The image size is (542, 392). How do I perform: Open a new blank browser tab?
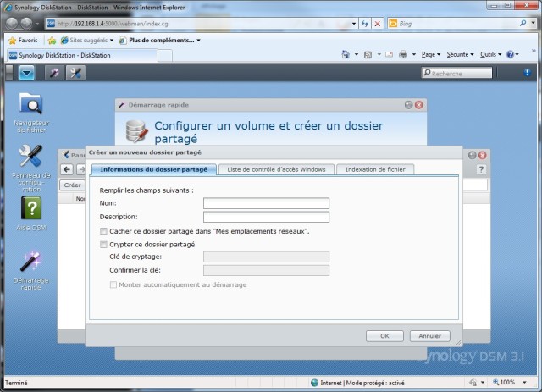pyautogui.click(x=165, y=56)
